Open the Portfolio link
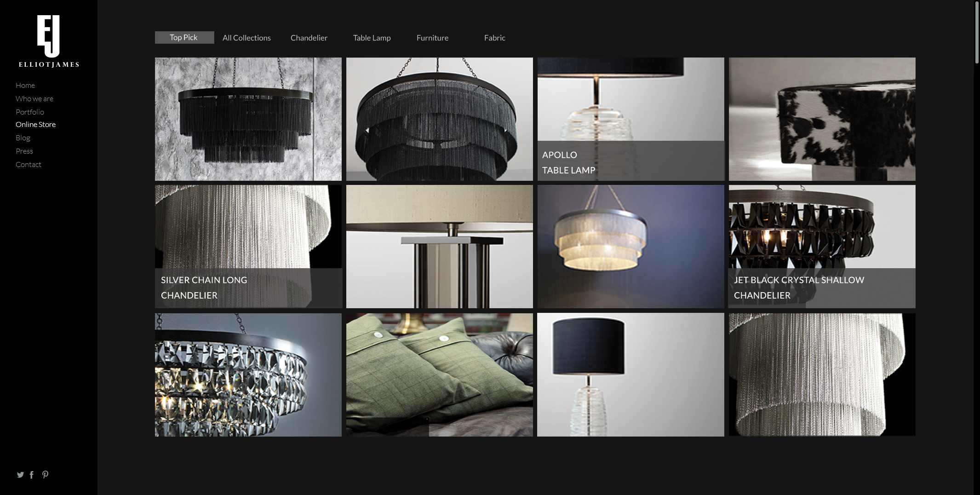The width and height of the screenshot is (980, 495). click(x=30, y=112)
